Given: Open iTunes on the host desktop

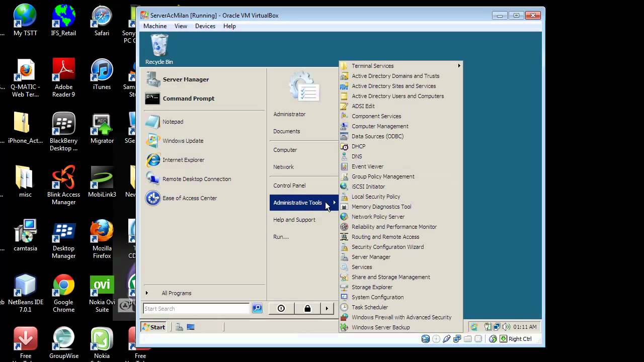Looking at the screenshot, I should (x=102, y=74).
